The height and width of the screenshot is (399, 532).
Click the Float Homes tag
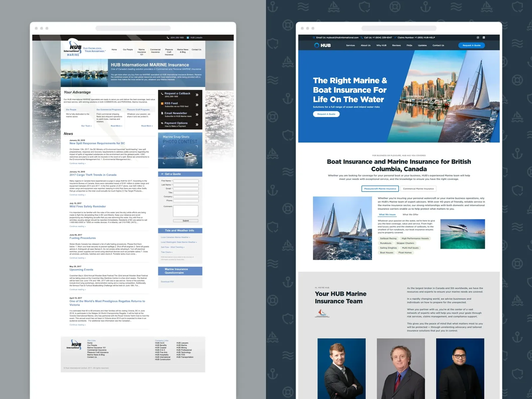tap(405, 253)
